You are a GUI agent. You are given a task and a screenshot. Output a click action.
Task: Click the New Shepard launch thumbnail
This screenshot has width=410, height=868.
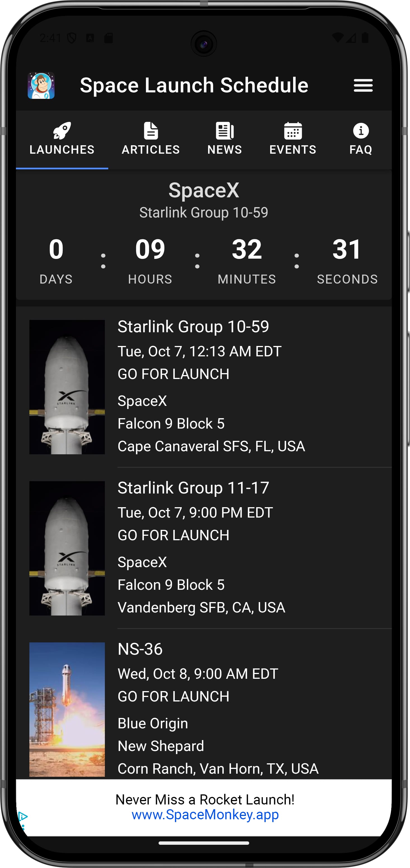(67, 709)
